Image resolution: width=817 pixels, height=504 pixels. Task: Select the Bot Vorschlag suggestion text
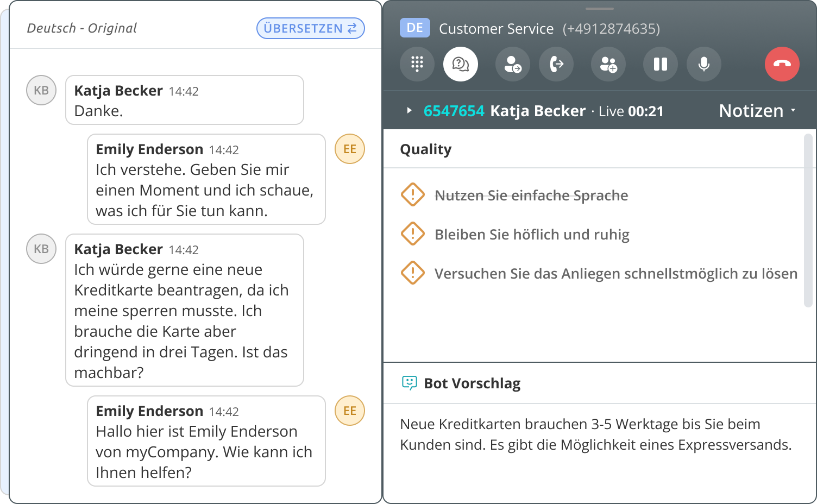[595, 434]
